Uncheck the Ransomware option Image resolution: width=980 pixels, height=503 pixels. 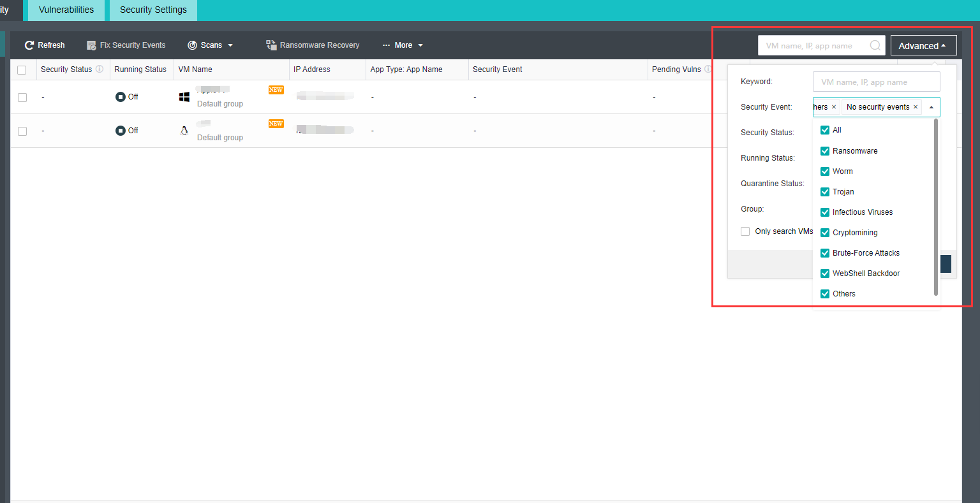point(825,151)
